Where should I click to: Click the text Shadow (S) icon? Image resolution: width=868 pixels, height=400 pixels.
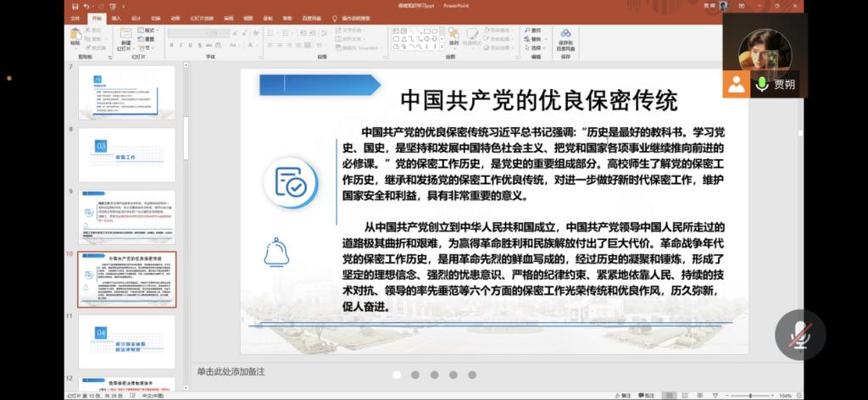click(200, 45)
